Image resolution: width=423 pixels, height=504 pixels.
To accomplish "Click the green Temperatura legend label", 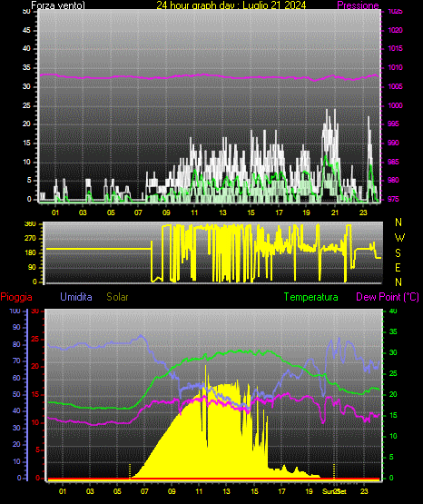I will 310,297.
